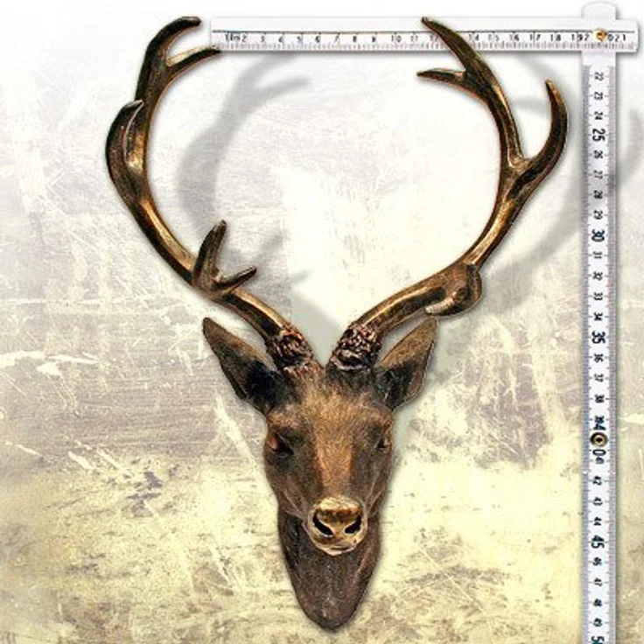Click the deer's right eye
The width and height of the screenshot is (644, 644).
click(x=382, y=442)
